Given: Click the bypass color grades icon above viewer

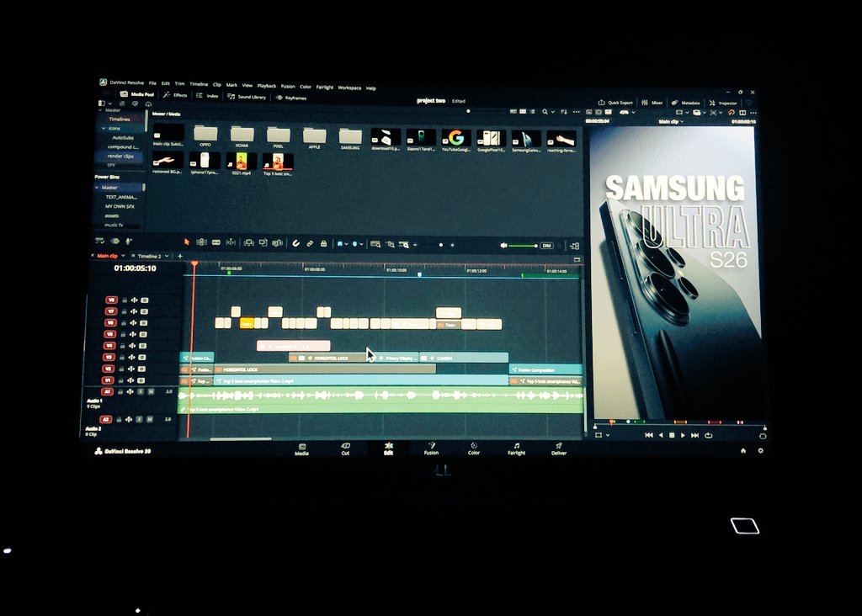Looking at the screenshot, I should [732, 113].
